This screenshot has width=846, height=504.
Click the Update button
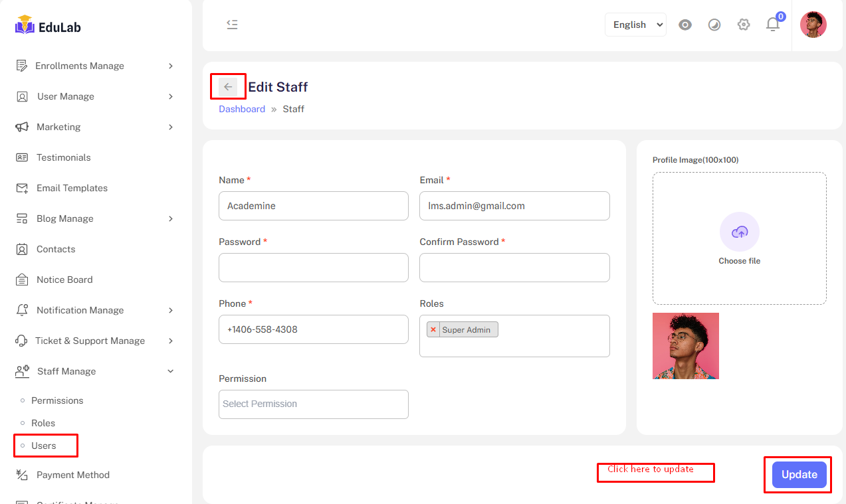coord(799,475)
